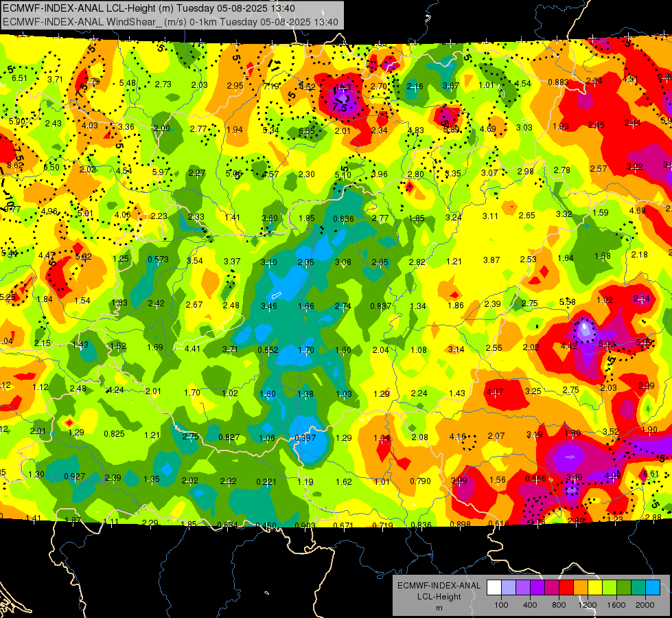This screenshot has height=618, width=672.
Task: Click the vivid violet legend swatch right of 400
Action: click(537, 588)
